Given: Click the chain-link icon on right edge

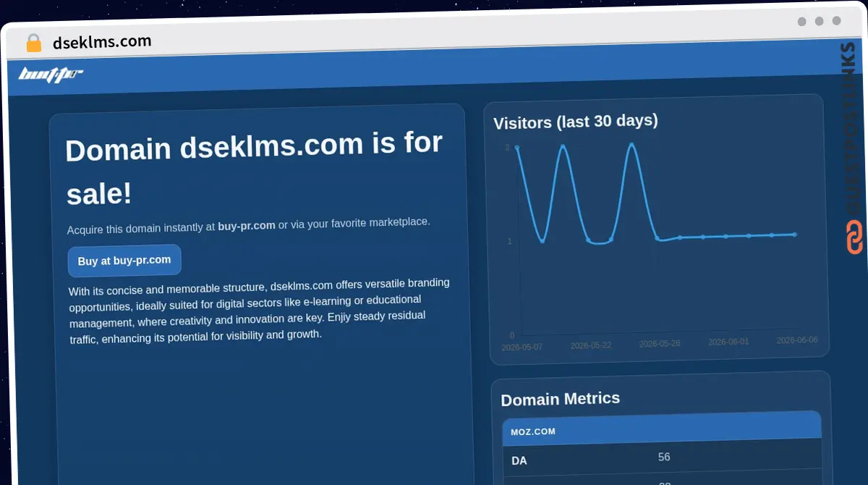Looking at the screenshot, I should [854, 238].
